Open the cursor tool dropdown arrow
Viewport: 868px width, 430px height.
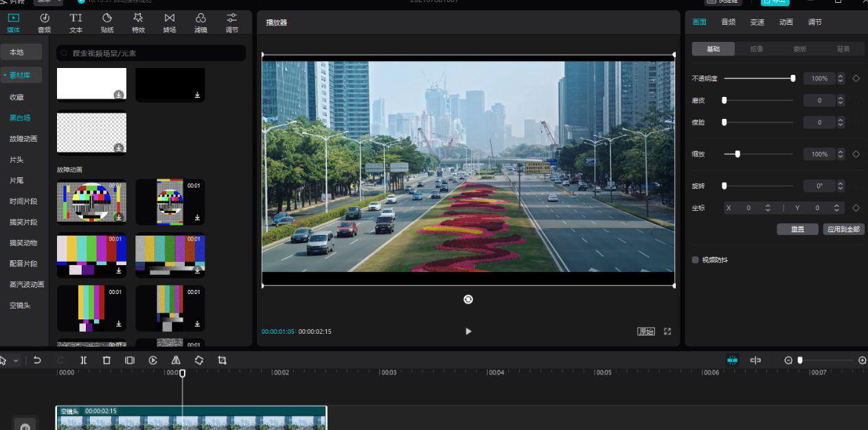pos(16,361)
